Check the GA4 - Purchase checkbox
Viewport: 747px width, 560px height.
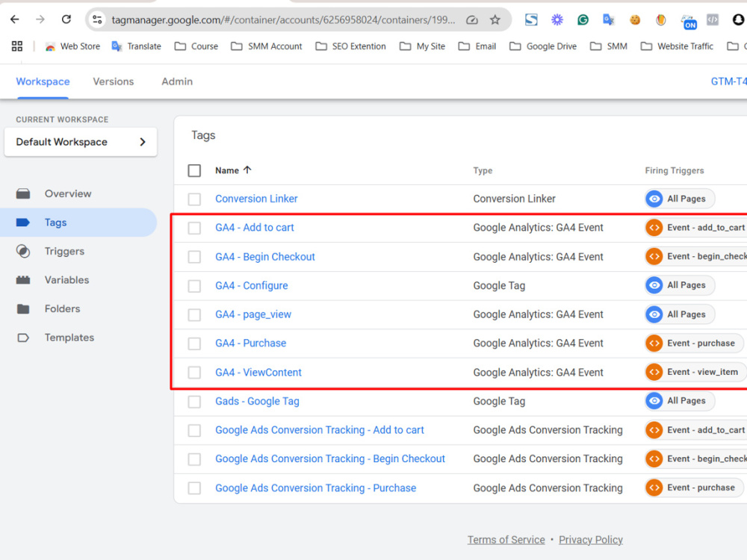point(194,343)
